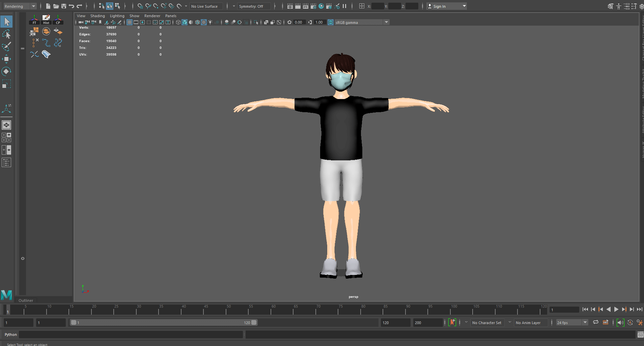
Task: Open the 24 fps frame rate dropdown
Action: pos(572,322)
